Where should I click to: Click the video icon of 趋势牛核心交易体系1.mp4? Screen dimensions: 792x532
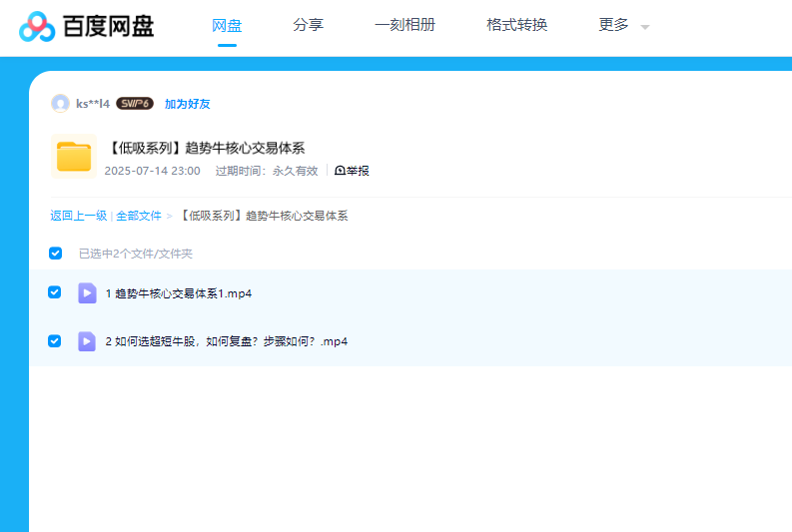[x=87, y=293]
